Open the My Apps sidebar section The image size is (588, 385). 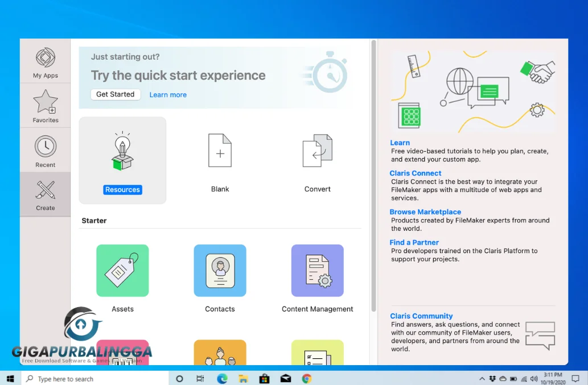(46, 62)
